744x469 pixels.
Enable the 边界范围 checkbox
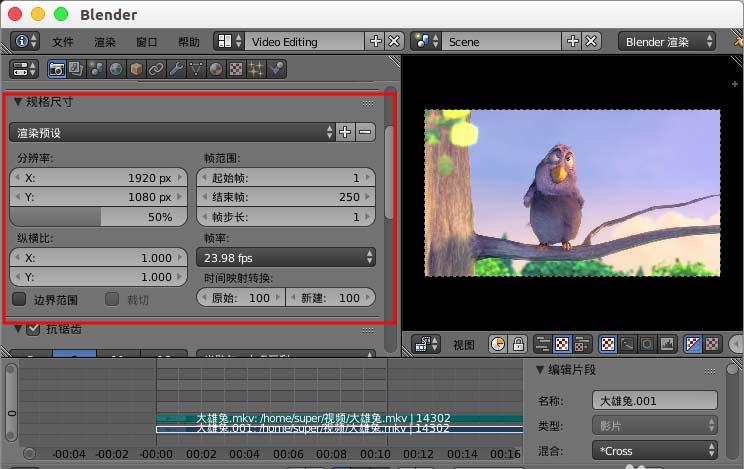(19, 299)
